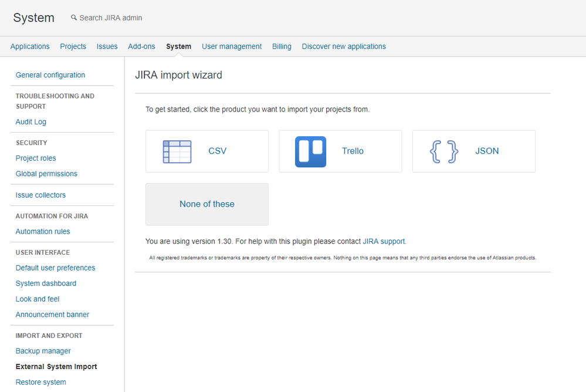Click the Security section header
The width and height of the screenshot is (586, 392).
click(x=32, y=143)
